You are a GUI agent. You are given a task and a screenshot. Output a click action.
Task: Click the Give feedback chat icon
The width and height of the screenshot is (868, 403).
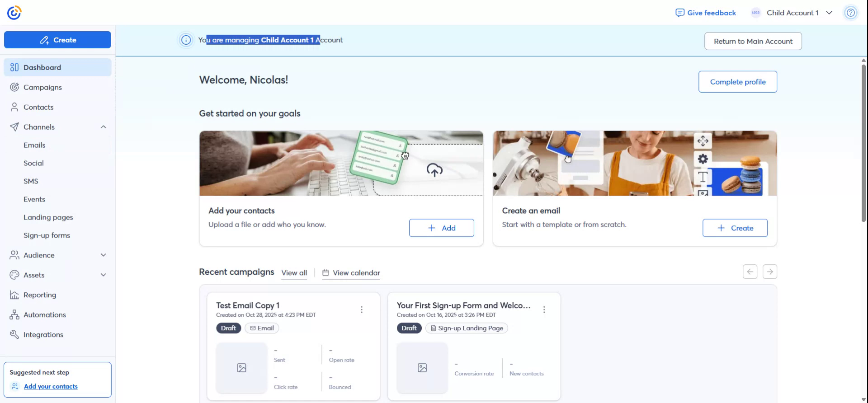pyautogui.click(x=679, y=13)
